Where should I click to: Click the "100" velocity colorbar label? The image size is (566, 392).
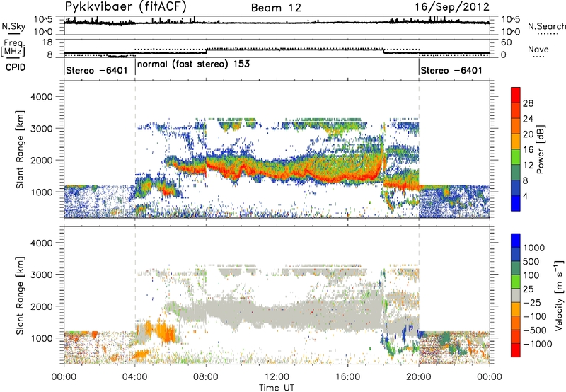[x=531, y=275]
